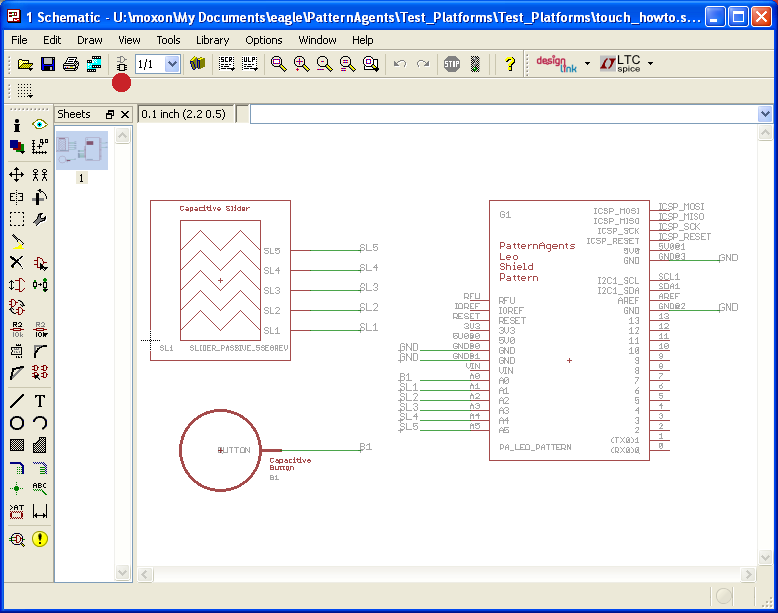The height and width of the screenshot is (613, 778).
Task: Select sheet 1 thumbnail
Action: pos(82,150)
